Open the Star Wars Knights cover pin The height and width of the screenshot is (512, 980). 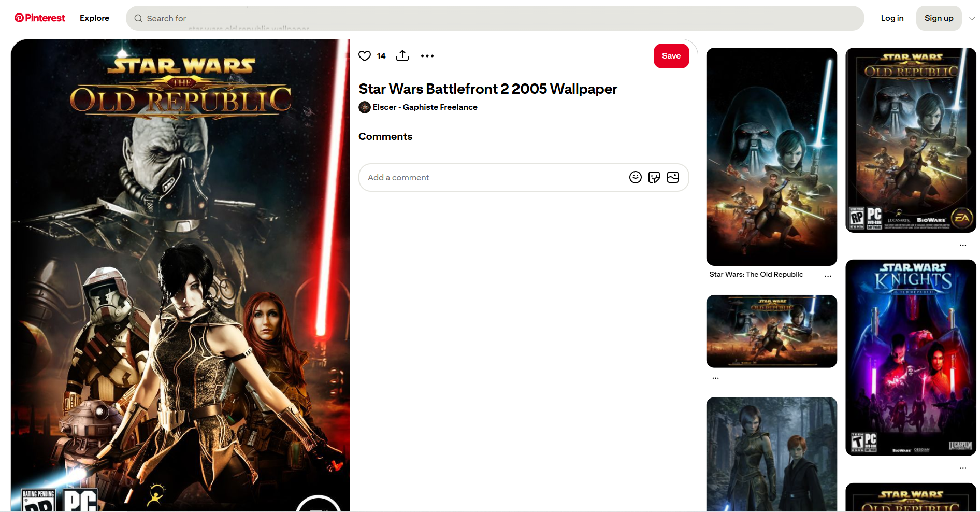coord(911,358)
